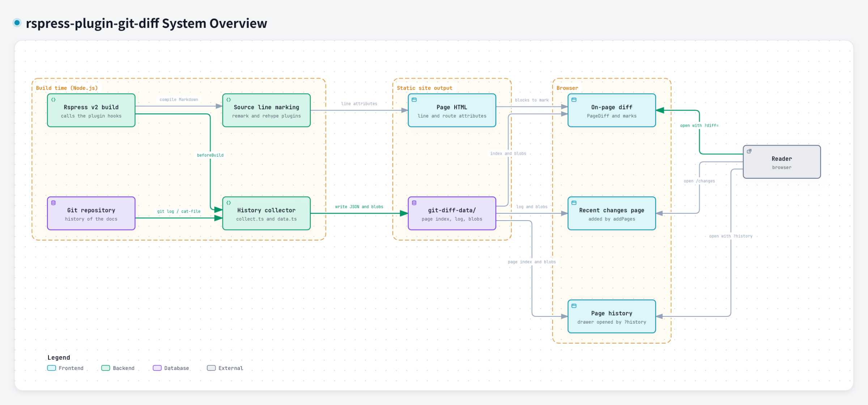The image size is (868, 405).
Task: Select the Page history node
Action: [612, 316]
